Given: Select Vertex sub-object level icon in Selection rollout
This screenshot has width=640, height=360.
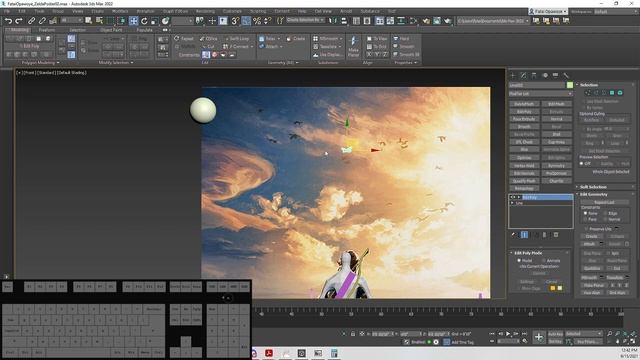Looking at the screenshot, I should 588,93.
